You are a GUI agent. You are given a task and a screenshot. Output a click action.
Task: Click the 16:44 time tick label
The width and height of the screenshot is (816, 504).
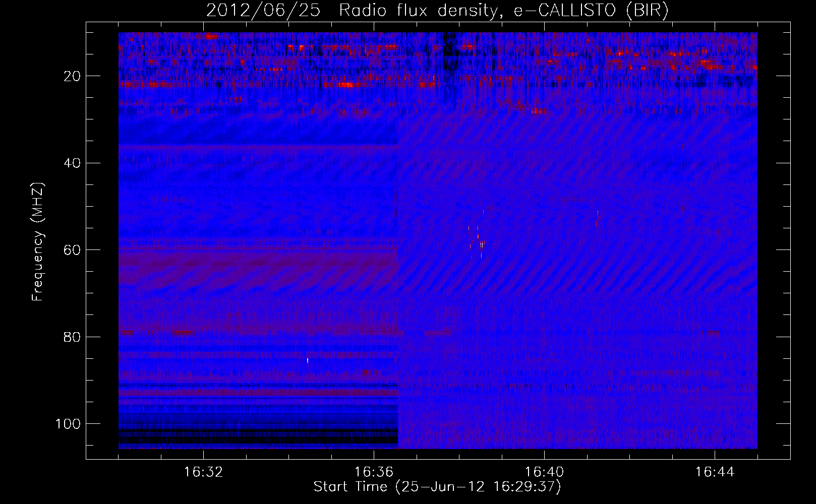[715, 472]
